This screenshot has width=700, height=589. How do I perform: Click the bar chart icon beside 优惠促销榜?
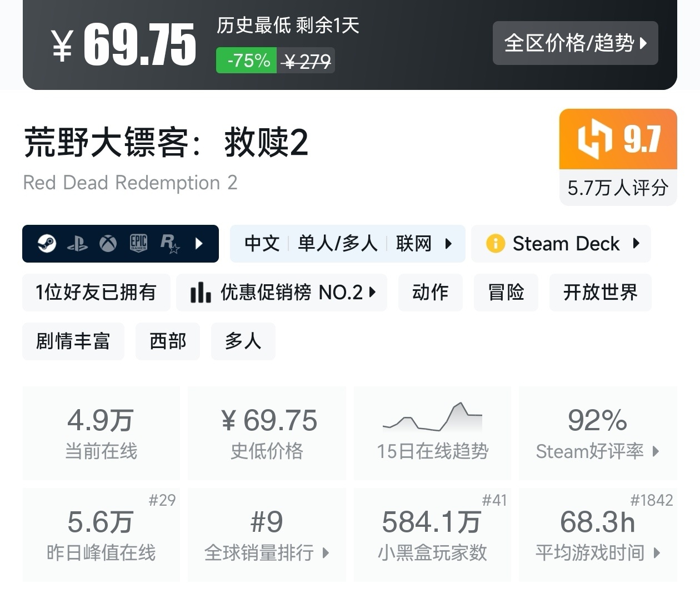(200, 292)
